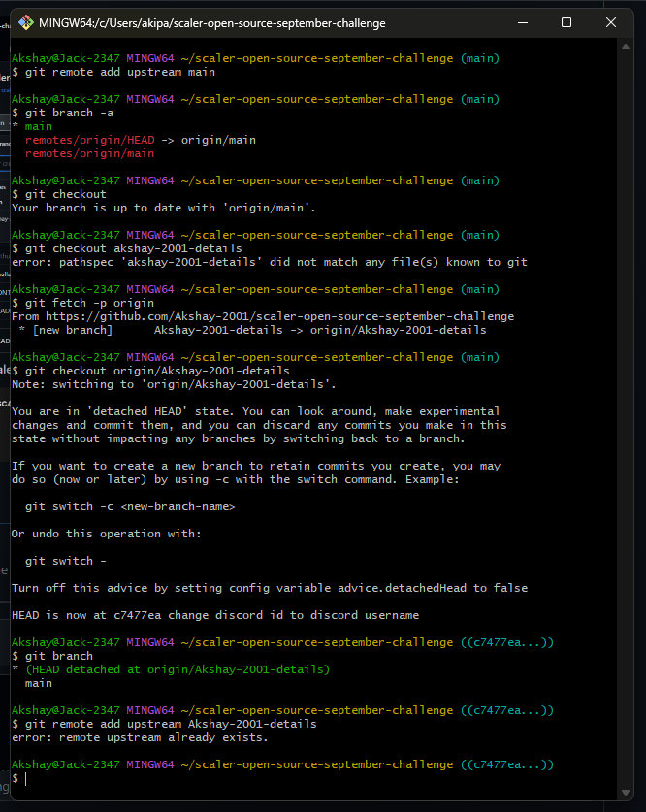Click 'Turn off this advice' config line
The image size is (646, 812).
(x=270, y=588)
